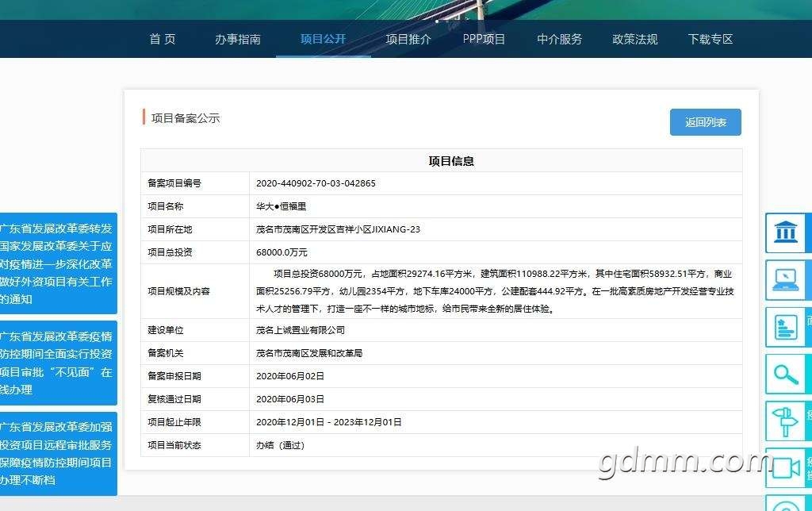Image resolution: width=812 pixels, height=511 pixels.
Task: Select the 项目公开 navigation tab
Action: click(323, 39)
